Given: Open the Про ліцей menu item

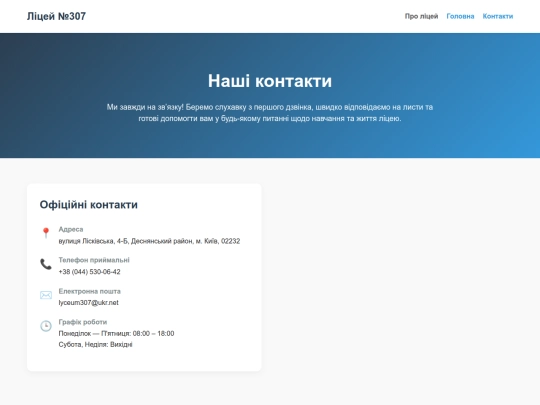Looking at the screenshot, I should [x=421, y=16].
